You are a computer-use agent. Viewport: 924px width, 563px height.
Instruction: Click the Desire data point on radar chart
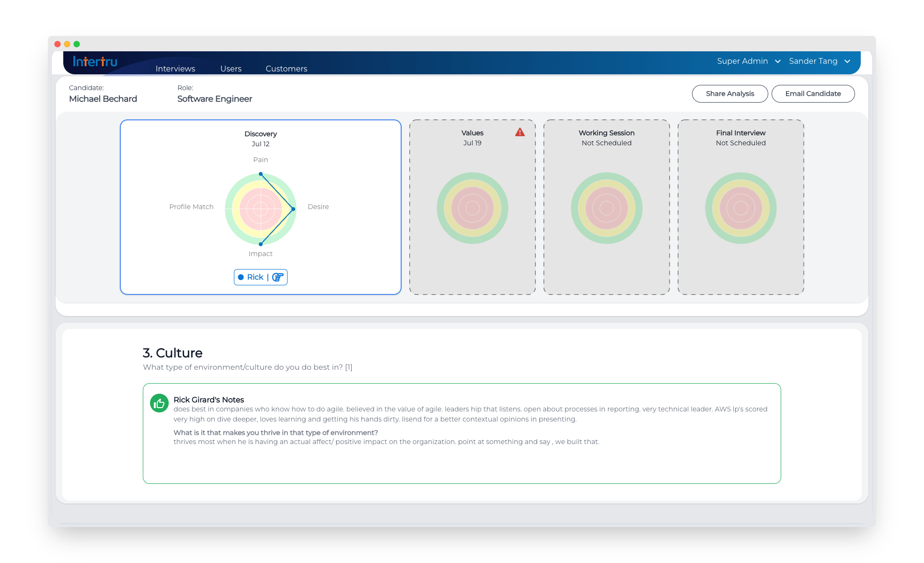click(x=293, y=209)
